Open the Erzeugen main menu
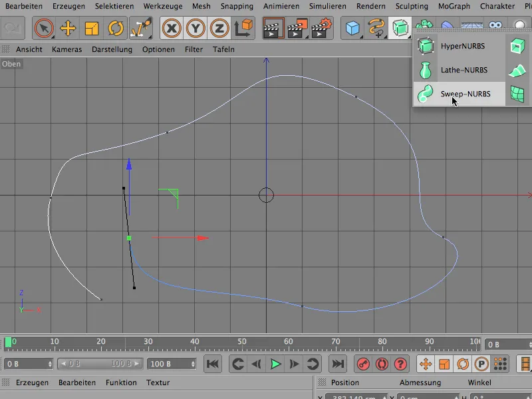The height and width of the screenshot is (399, 532). tap(68, 6)
